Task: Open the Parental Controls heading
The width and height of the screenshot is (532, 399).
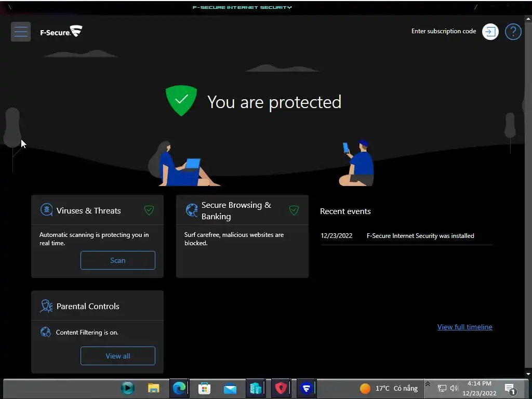Action: tap(88, 307)
